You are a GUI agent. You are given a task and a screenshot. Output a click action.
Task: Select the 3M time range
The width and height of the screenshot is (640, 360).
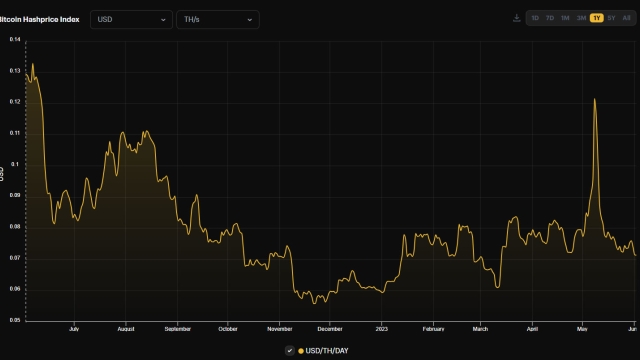(x=581, y=18)
